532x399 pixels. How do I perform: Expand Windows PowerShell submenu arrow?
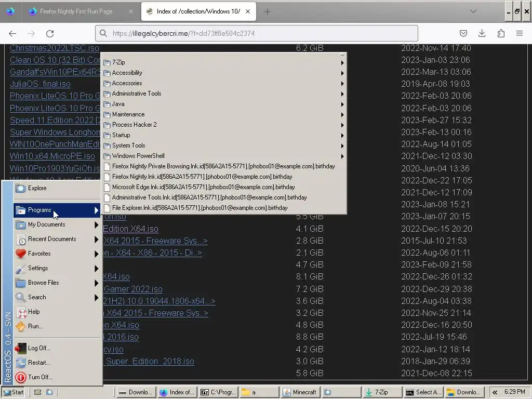342,156
